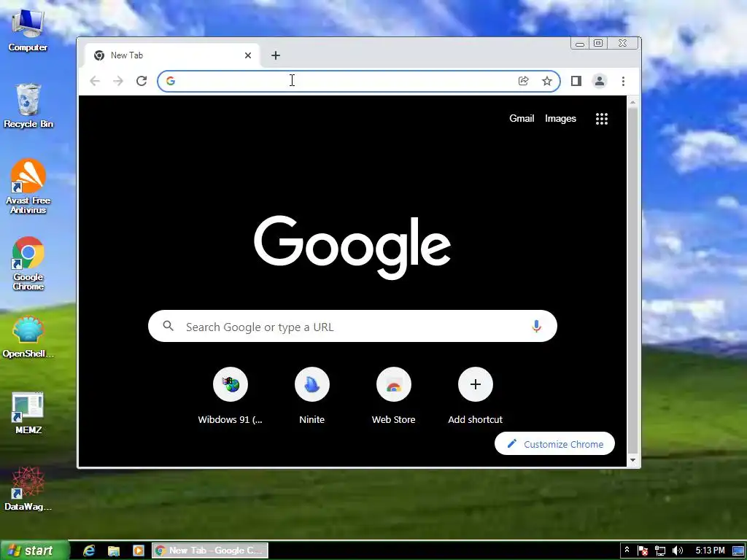Image resolution: width=747 pixels, height=560 pixels.
Task: Click the show desktop tray button
Action: pos(739,551)
